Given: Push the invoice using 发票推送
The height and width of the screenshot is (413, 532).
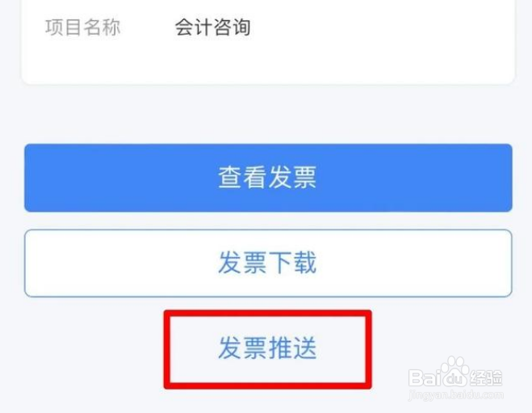Looking at the screenshot, I should [267, 348].
